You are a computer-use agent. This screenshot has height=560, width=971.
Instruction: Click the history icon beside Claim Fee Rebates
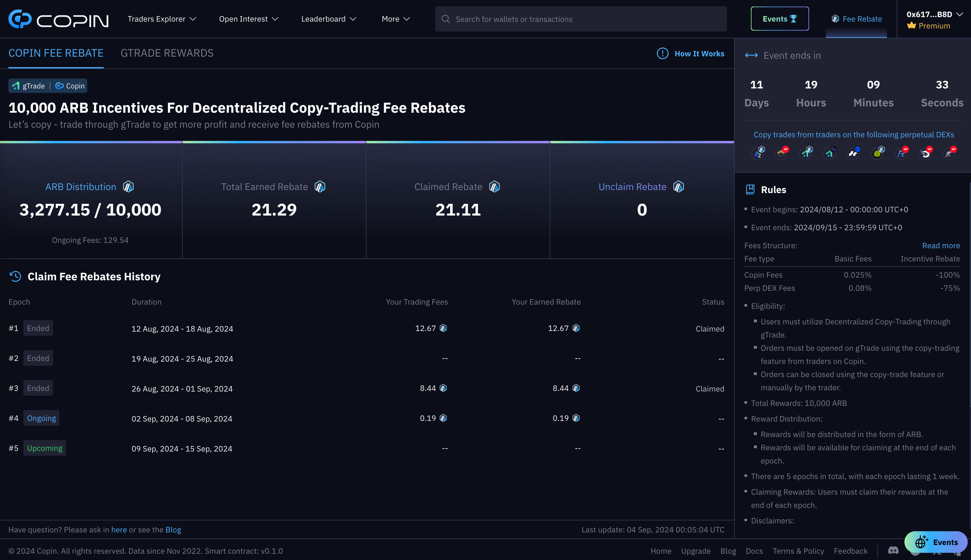click(15, 276)
